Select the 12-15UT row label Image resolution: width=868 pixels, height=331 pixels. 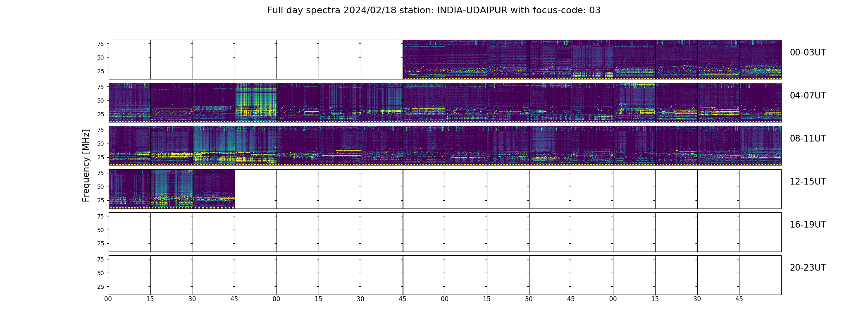[x=808, y=182]
